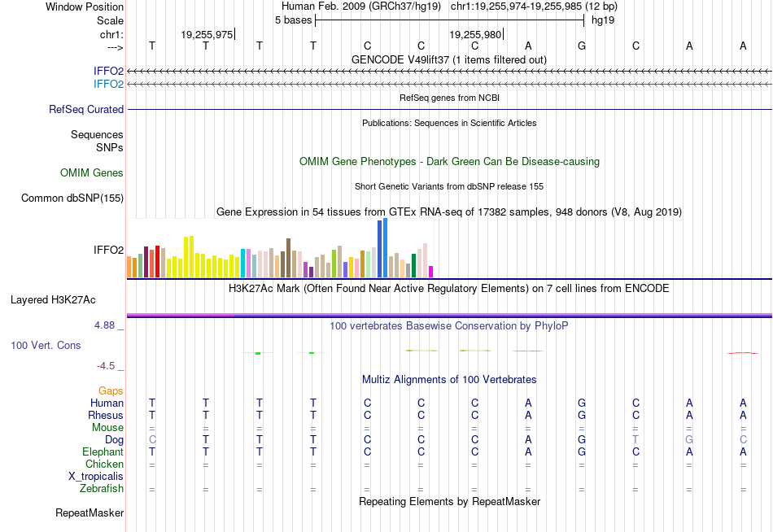The image size is (773, 532).
Task: Click the H3K27Ac Mark track title
Action: 449,289
